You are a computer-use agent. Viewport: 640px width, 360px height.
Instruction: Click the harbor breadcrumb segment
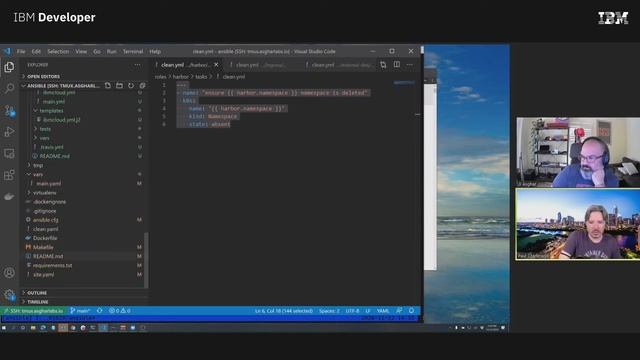[x=180, y=77]
